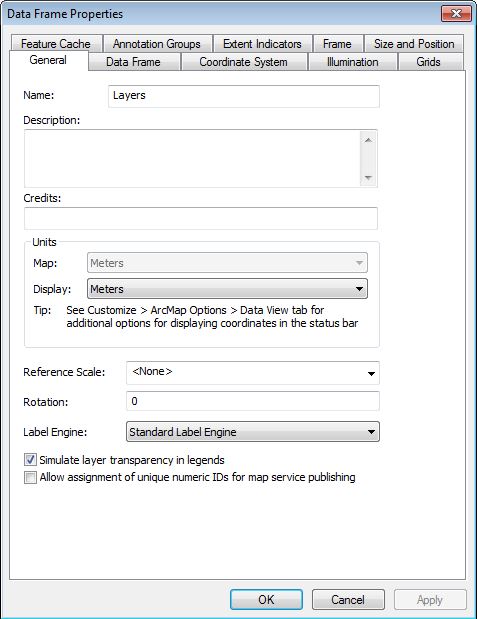Screen dimensions: 477x619
Task: Click inside the Description text area
Action: tap(192, 158)
